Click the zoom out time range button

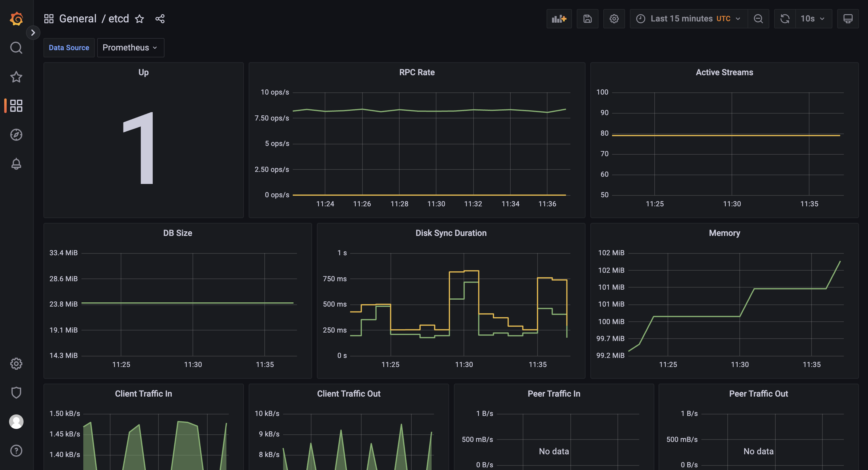tap(758, 18)
